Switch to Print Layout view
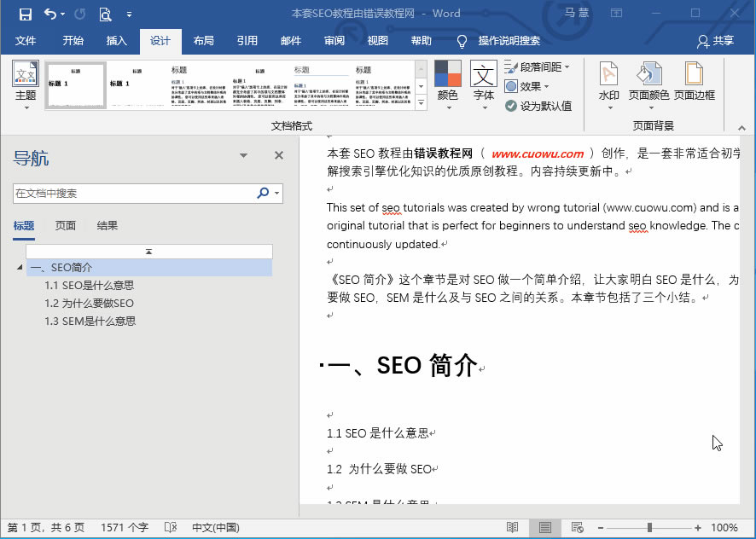756x539 pixels. [545, 527]
